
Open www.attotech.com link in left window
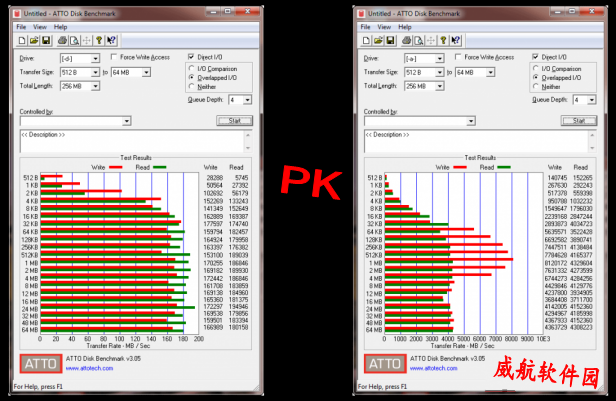tap(89, 368)
